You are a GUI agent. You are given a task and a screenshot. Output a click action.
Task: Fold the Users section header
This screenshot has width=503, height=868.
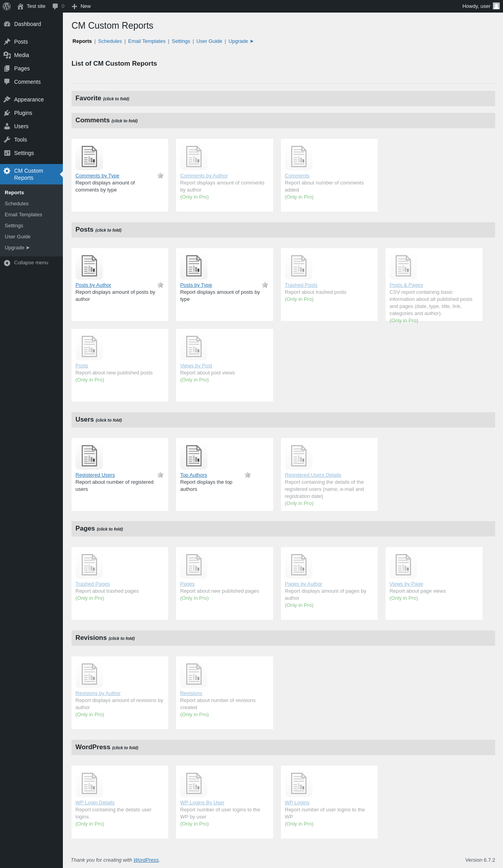(x=283, y=420)
